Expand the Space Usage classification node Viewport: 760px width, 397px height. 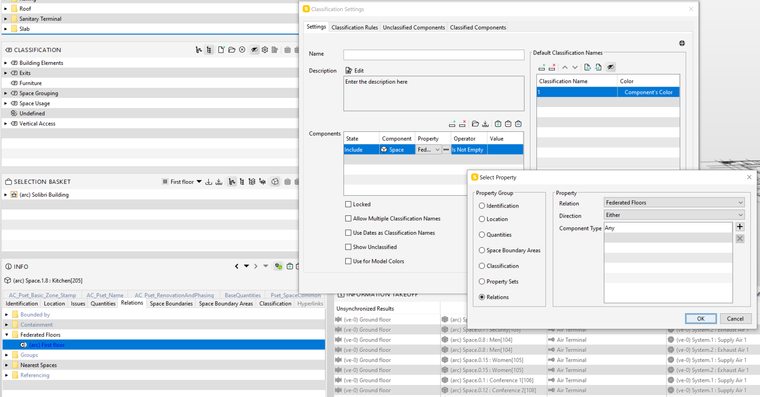[x=6, y=103]
